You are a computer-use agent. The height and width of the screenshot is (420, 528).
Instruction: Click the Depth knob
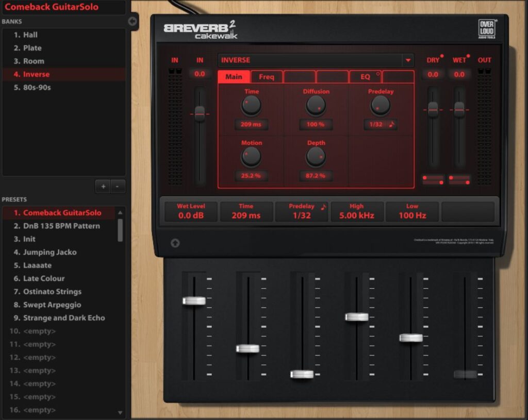tap(316, 157)
